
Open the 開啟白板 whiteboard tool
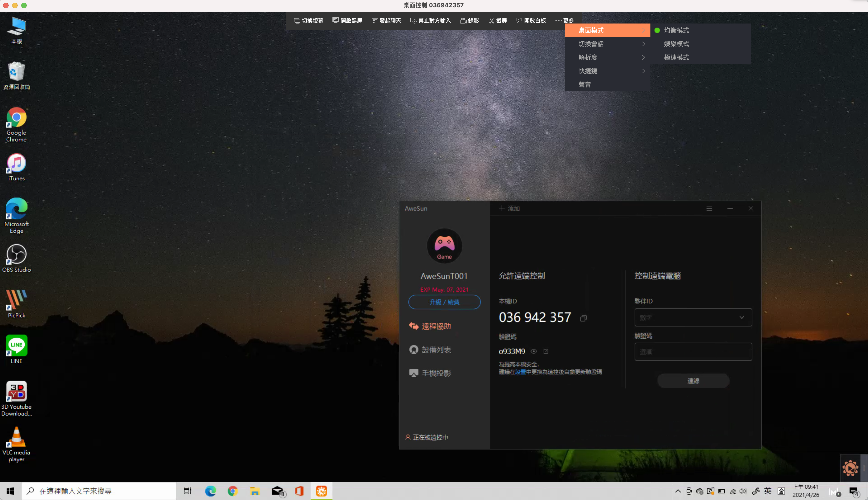531,21
